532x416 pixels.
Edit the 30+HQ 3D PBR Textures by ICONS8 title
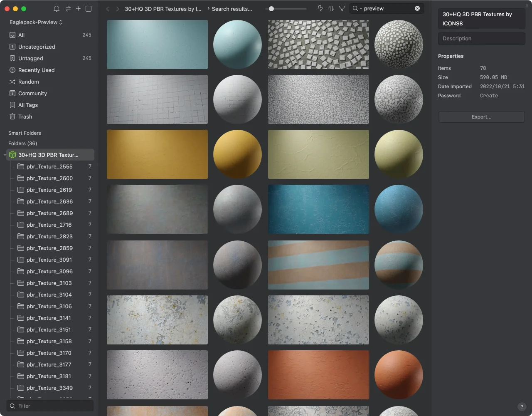[481, 19]
